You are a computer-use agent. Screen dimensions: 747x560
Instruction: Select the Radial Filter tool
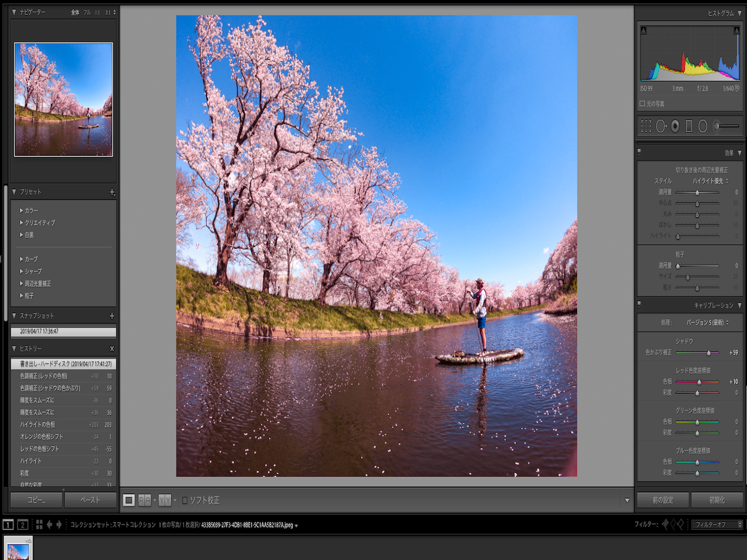(703, 126)
